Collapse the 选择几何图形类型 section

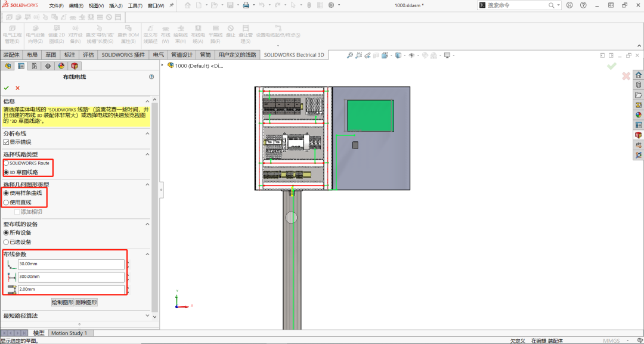(x=147, y=185)
